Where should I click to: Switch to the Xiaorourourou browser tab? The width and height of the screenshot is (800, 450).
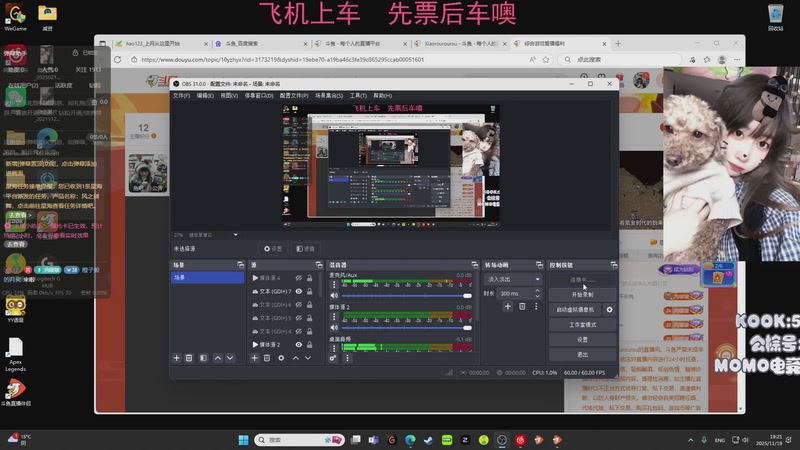tap(459, 44)
